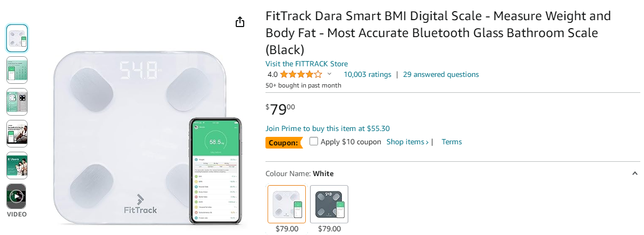Open coupon Terms link
Image resolution: width=644 pixels, height=235 pixels.
452,142
